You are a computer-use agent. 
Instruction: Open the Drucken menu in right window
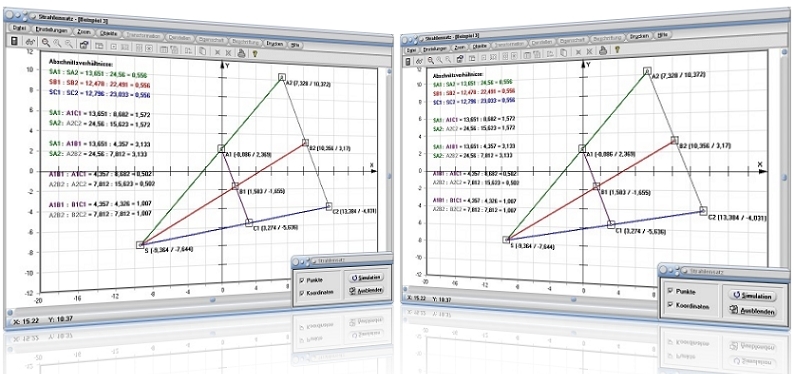639,36
